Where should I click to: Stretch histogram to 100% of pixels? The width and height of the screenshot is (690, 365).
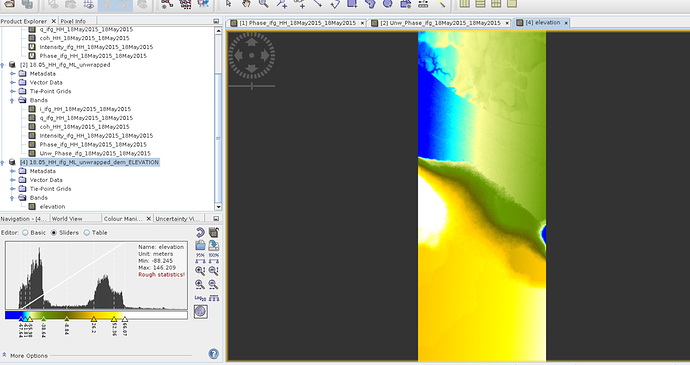click(214, 258)
